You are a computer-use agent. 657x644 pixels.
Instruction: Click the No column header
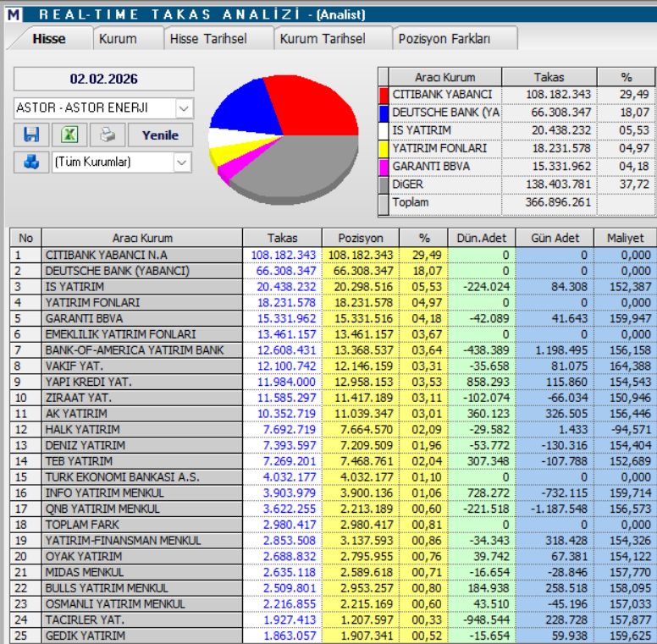pyautogui.click(x=25, y=238)
